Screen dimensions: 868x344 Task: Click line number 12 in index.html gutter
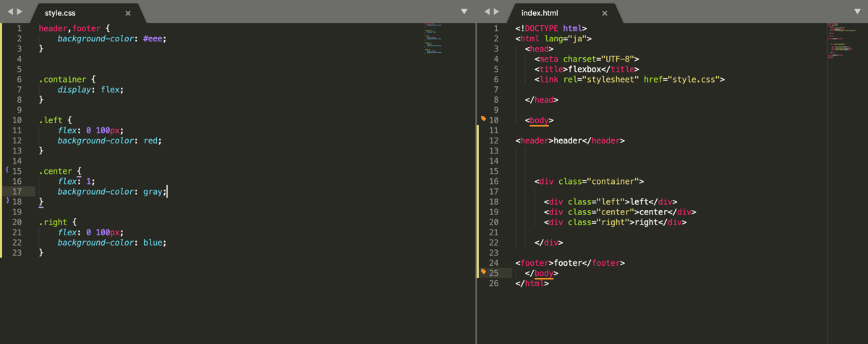tap(494, 140)
